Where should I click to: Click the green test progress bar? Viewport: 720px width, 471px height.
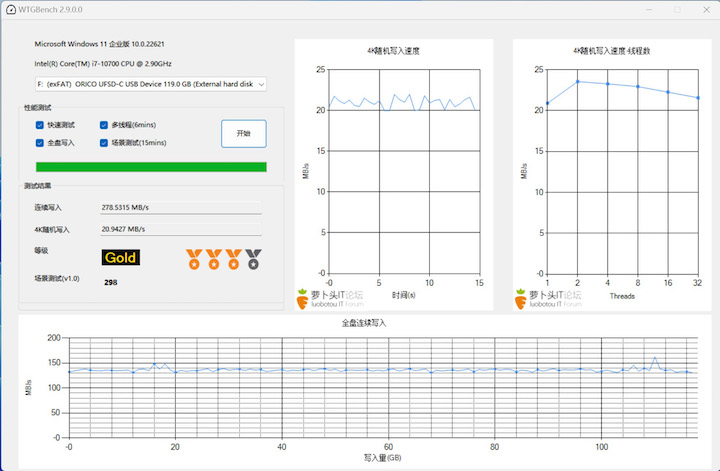point(151,167)
